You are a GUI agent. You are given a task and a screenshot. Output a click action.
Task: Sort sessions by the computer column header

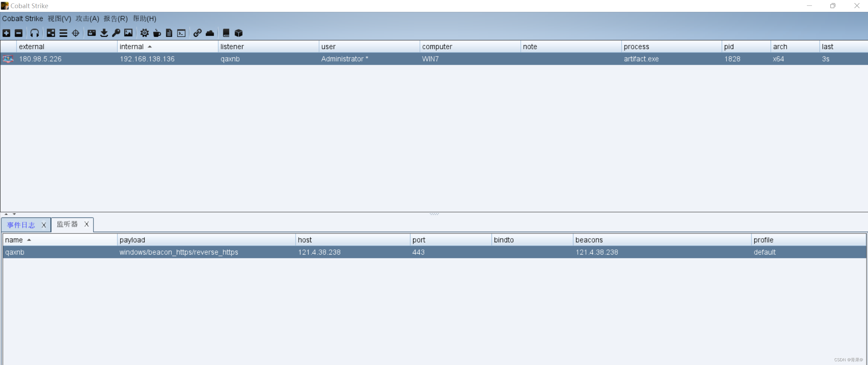(470, 47)
